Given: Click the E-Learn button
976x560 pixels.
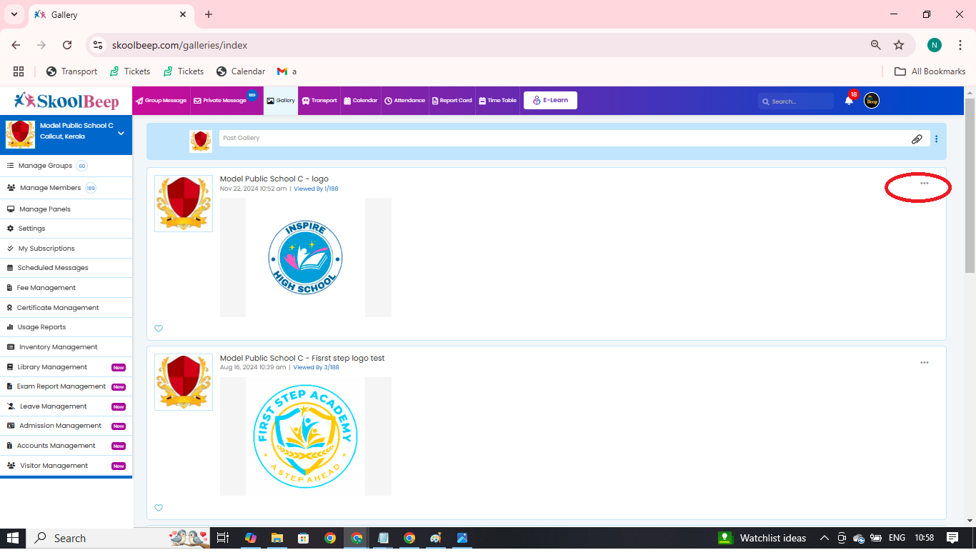Looking at the screenshot, I should point(550,101).
